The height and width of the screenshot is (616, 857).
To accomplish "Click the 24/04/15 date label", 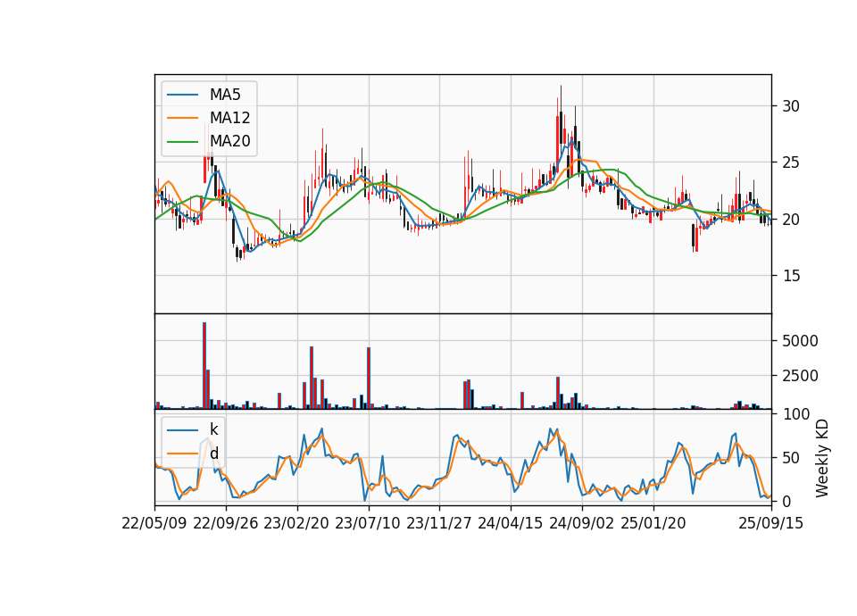I will (511, 523).
